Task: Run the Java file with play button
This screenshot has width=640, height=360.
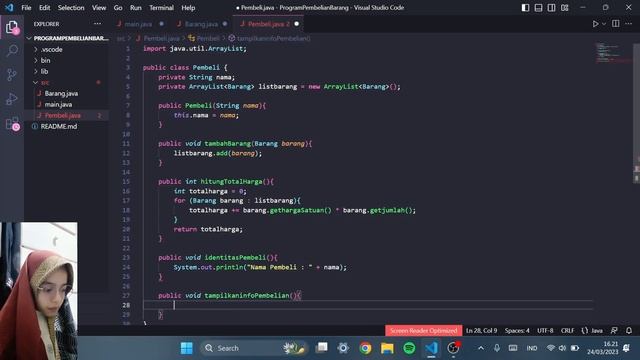Action: (596, 24)
